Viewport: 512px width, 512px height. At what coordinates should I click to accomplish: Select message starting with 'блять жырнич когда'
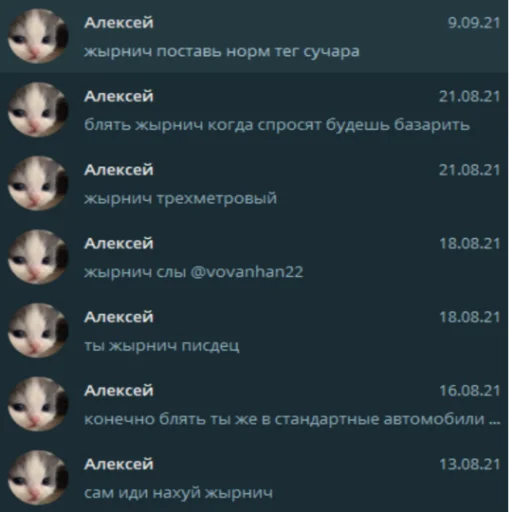pos(277,125)
